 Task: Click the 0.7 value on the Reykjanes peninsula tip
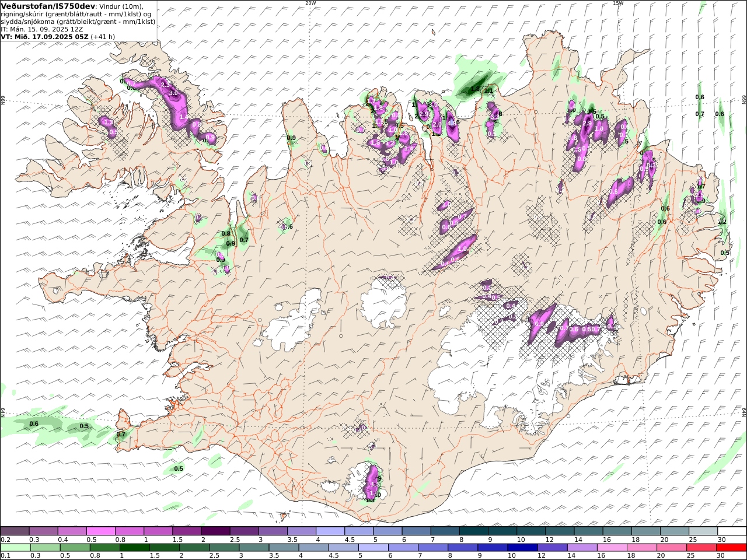coord(121,434)
